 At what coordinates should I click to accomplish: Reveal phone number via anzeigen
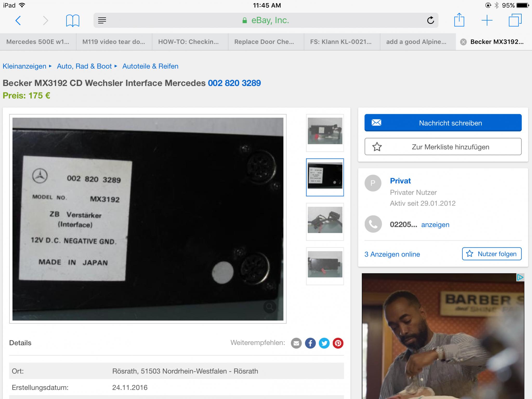click(435, 225)
